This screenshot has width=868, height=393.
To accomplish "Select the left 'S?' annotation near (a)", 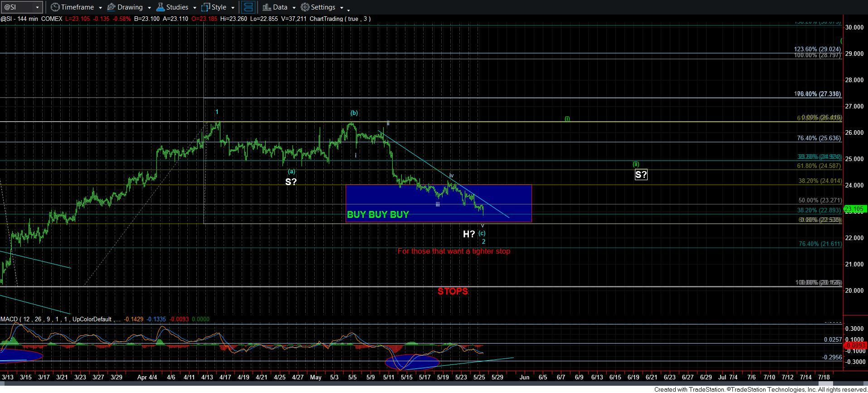I will [291, 182].
